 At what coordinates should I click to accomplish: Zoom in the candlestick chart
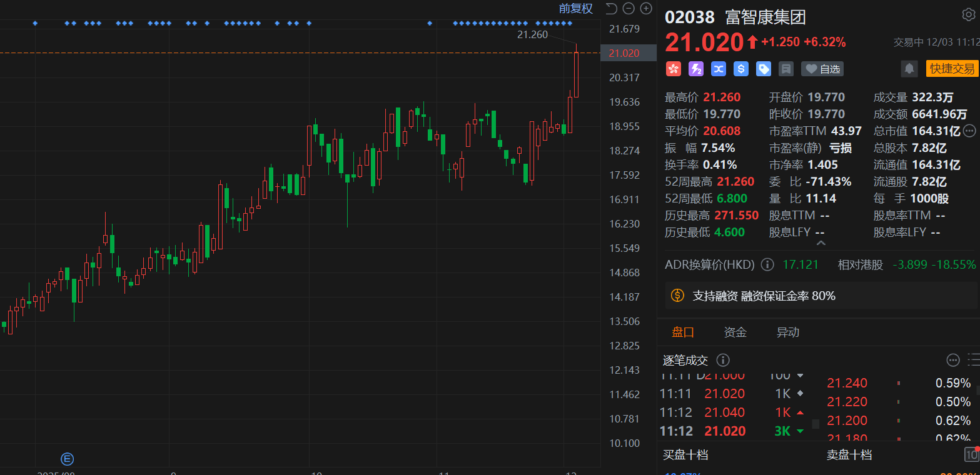click(x=646, y=8)
